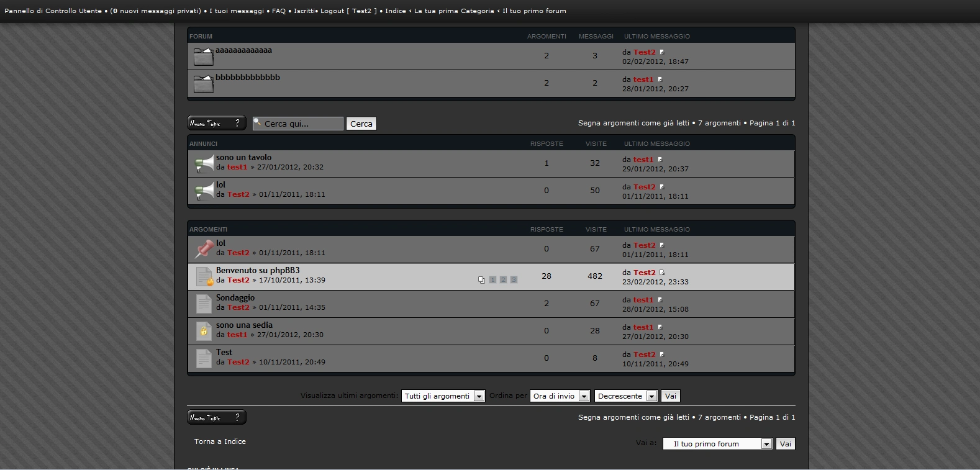Open 'La tua prima Categoria' breadcrumb

pos(454,11)
